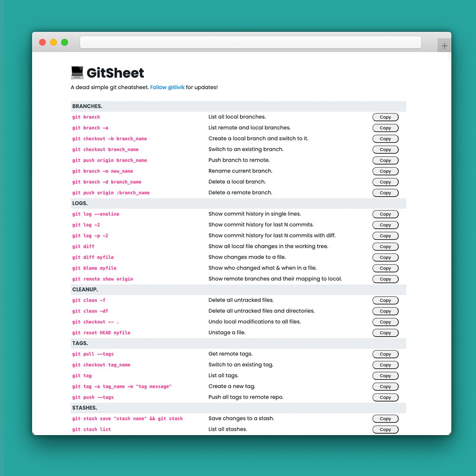The image size is (476, 476).
Task: Click the 'git log --oneline' code text
Action: click(x=96, y=214)
